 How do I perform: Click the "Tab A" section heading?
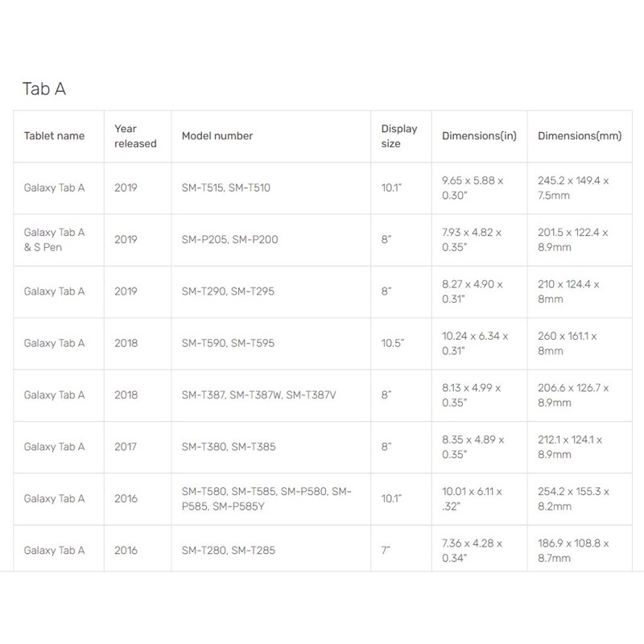pyautogui.click(x=43, y=89)
